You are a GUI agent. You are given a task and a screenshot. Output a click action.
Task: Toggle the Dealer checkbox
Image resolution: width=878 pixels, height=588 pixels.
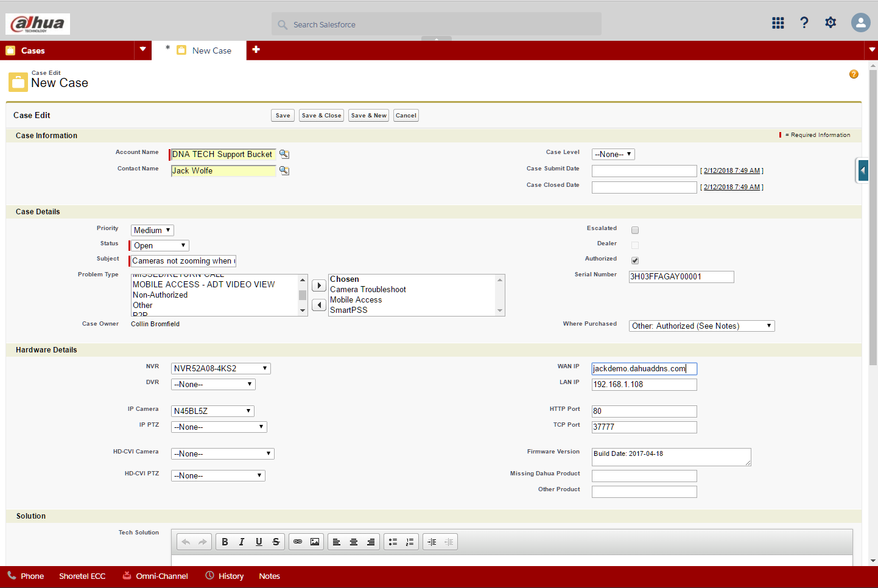point(635,245)
